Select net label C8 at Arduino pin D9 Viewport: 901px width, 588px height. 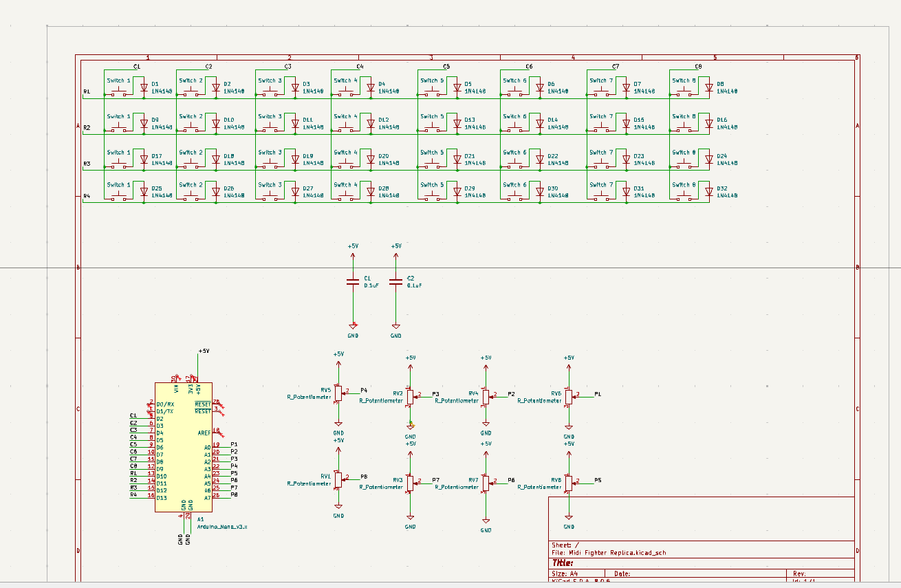pos(133,466)
